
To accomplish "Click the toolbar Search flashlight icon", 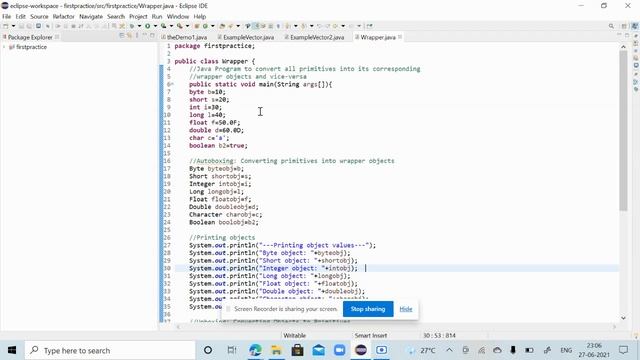I will pos(231,26).
